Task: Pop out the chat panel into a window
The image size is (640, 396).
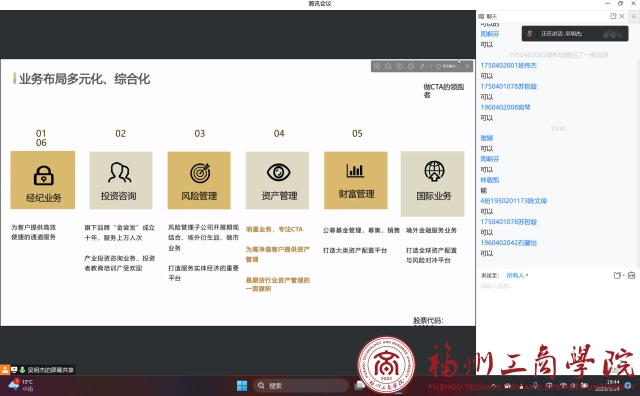Action: [613, 16]
